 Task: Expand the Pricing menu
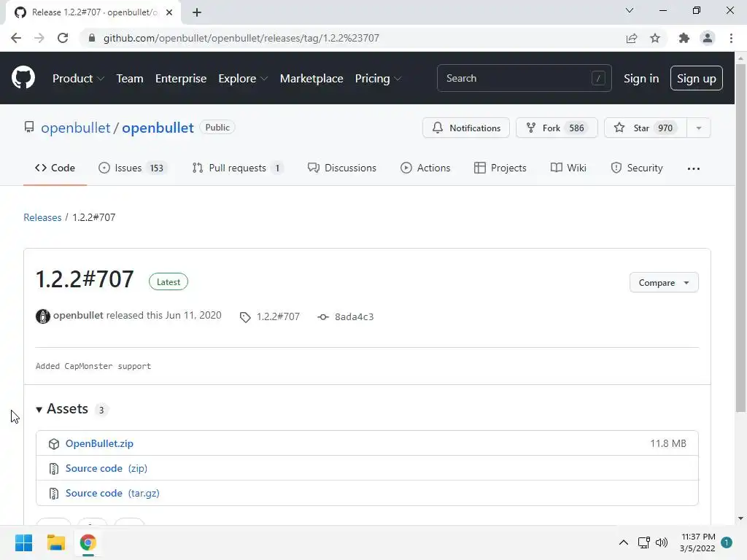tap(378, 78)
